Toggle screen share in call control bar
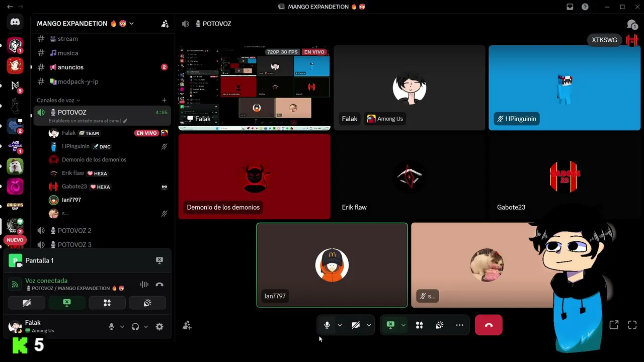644x362 pixels. point(390,325)
